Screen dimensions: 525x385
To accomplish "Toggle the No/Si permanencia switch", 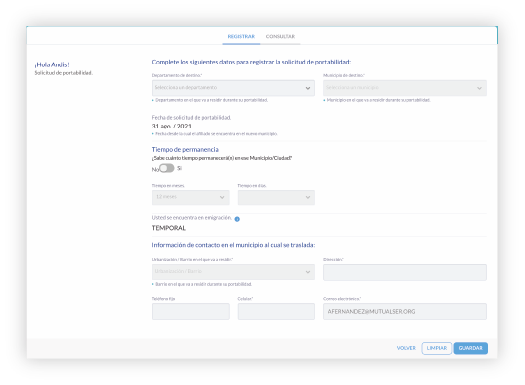I will click(x=167, y=168).
